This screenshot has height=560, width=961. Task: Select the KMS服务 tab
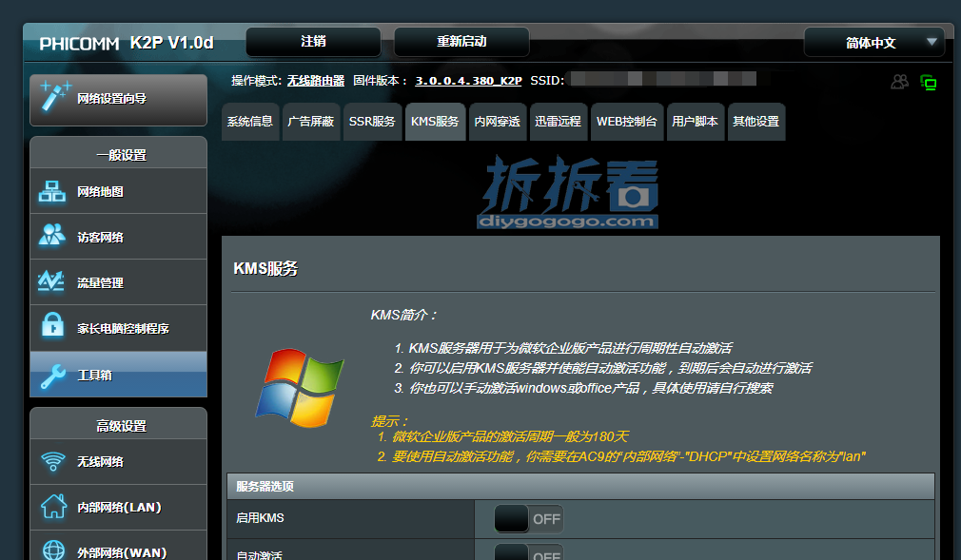pos(435,122)
